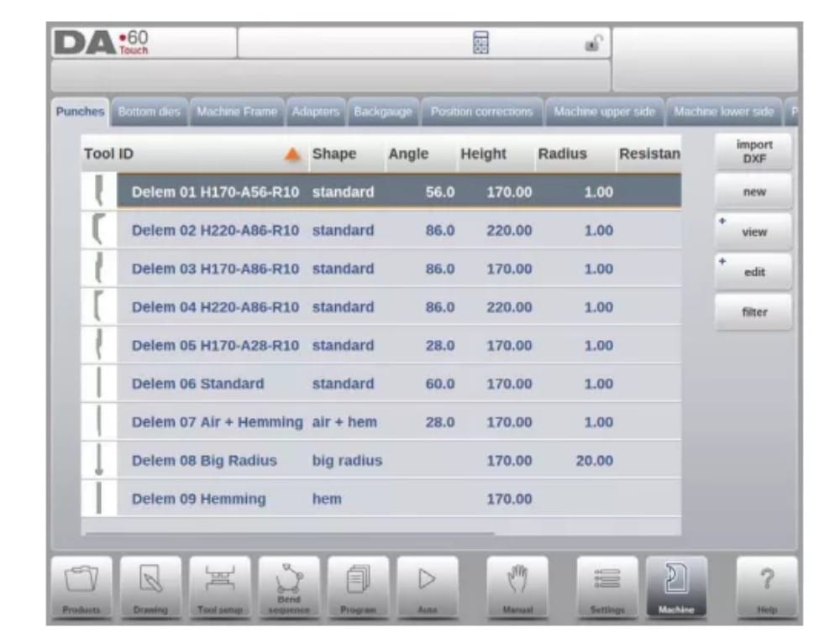Screen dimensions: 840x638
Task: Click the import DXF button
Action: (753, 151)
